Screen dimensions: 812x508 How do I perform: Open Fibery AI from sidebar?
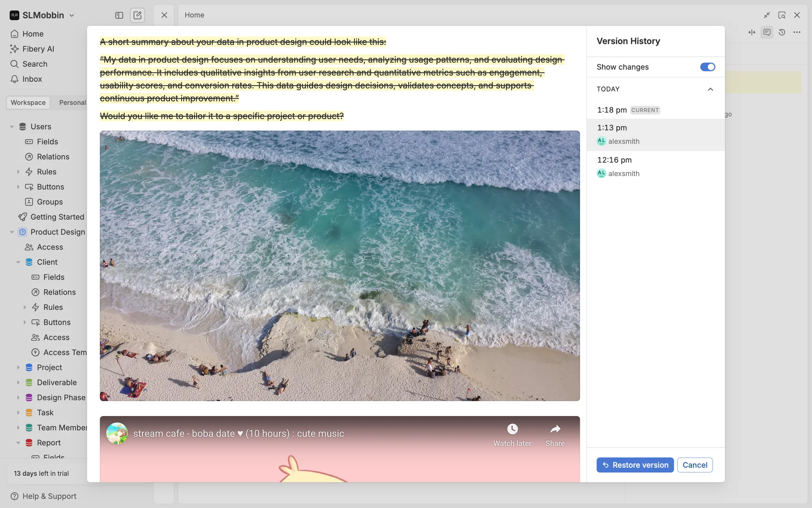(38, 49)
